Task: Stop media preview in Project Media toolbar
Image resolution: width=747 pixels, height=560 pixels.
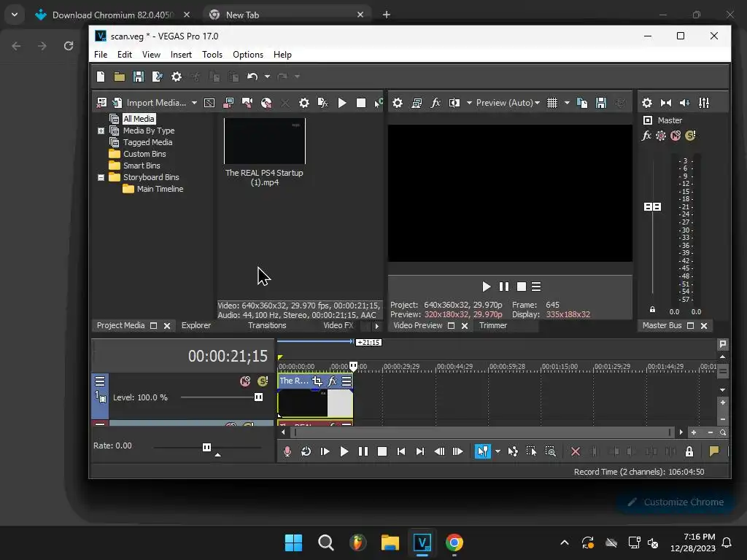Action: tap(361, 103)
